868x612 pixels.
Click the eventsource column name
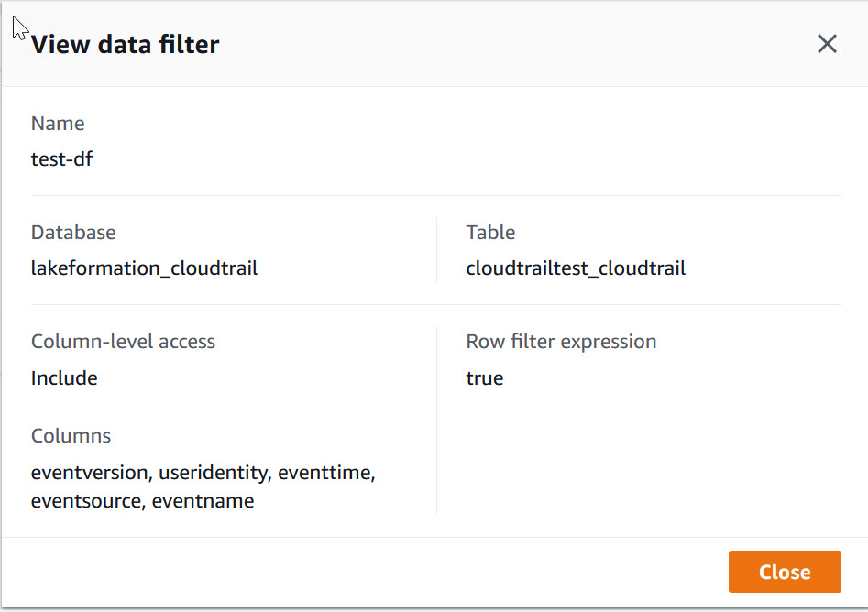[x=86, y=501]
